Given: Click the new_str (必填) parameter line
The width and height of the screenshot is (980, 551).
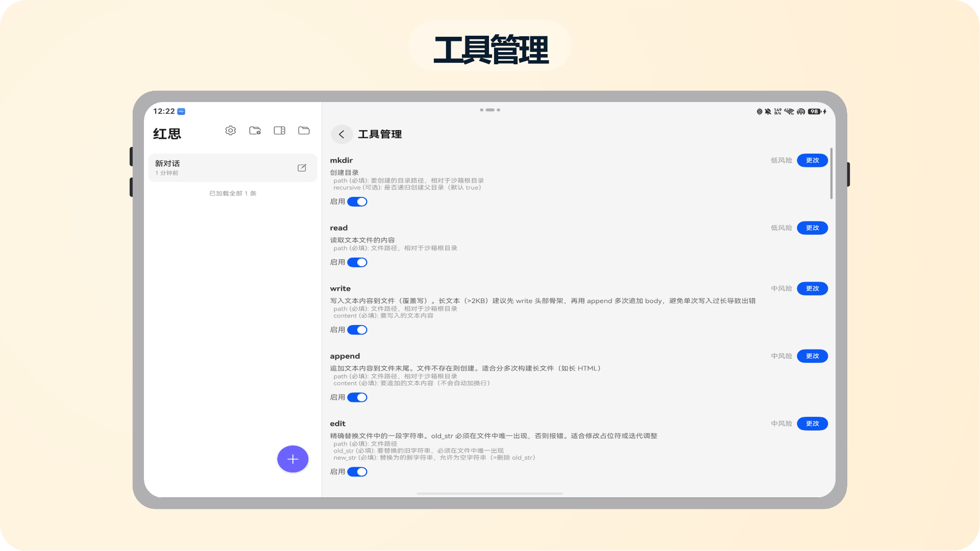Looking at the screenshot, I should coord(434,458).
